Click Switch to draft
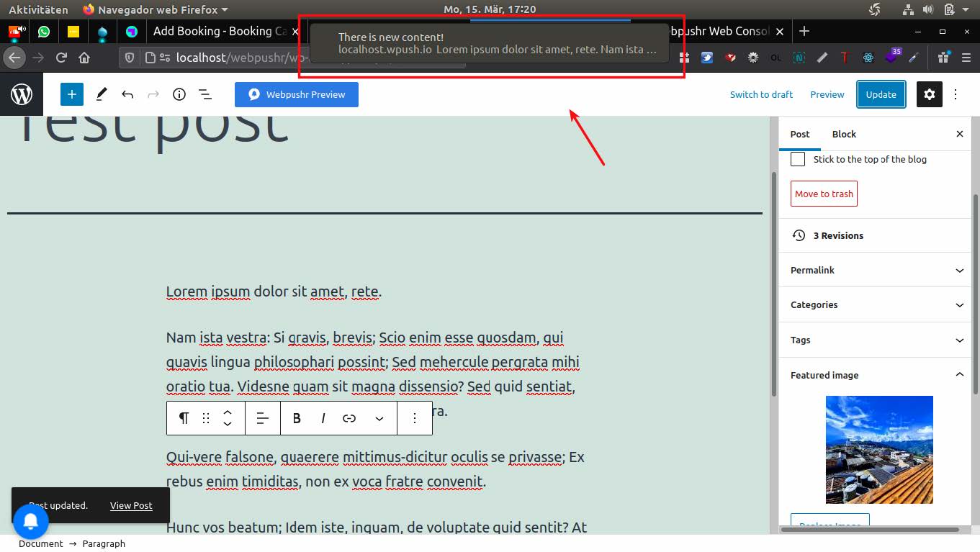 (761, 94)
